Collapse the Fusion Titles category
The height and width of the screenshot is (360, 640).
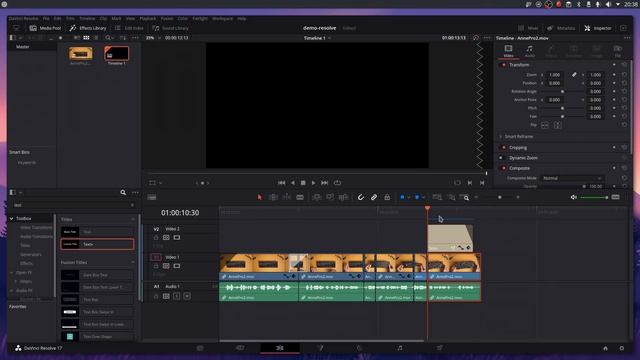pyautogui.click(x=133, y=262)
